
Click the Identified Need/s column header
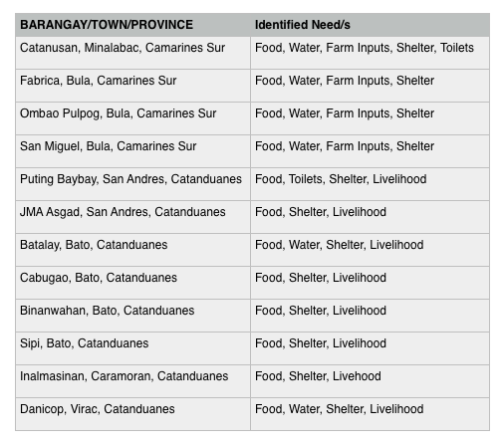click(370, 25)
